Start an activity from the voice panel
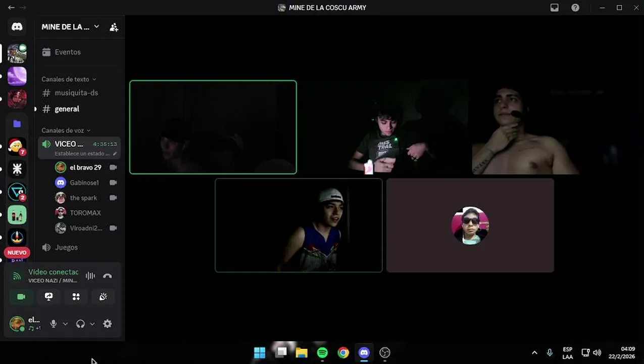 tap(76, 297)
